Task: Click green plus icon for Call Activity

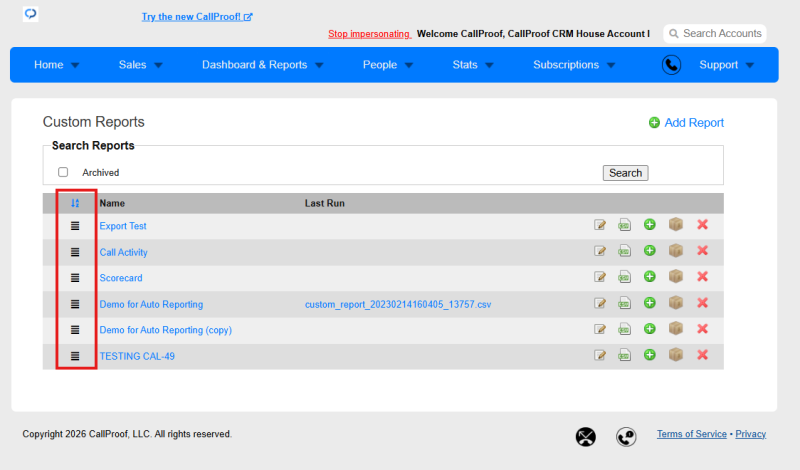Action: point(649,251)
